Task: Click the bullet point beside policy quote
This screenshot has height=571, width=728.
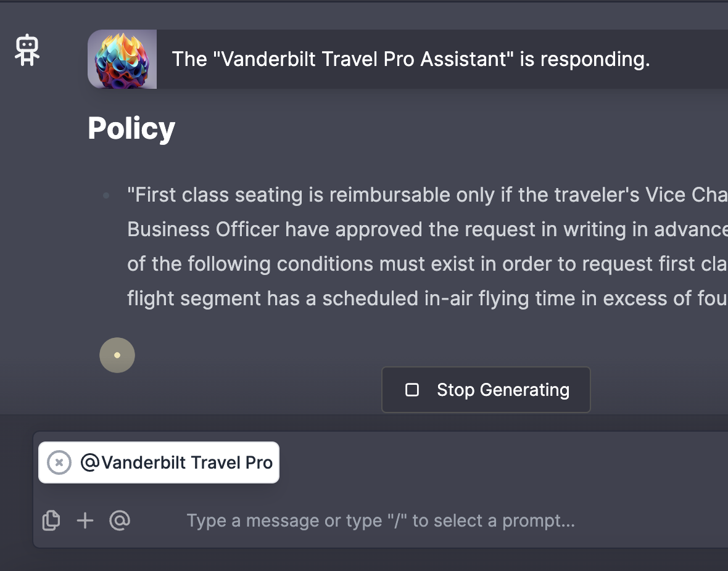Action: click(x=106, y=195)
